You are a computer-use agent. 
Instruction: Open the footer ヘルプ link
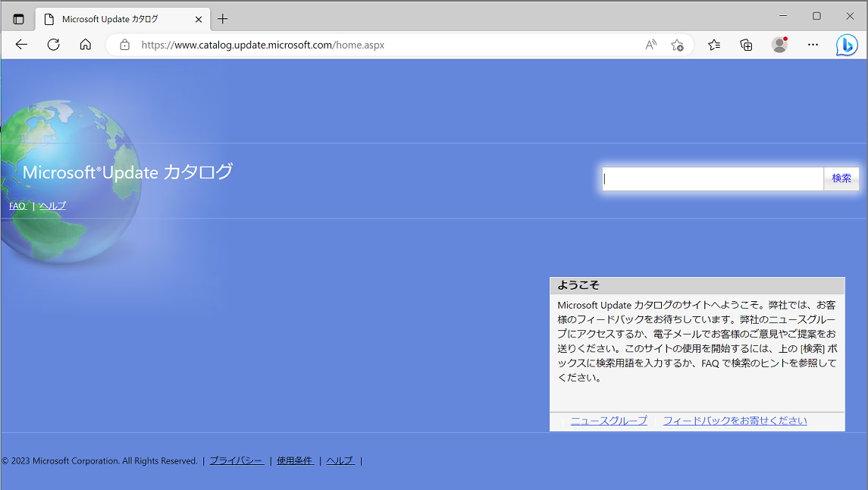click(x=340, y=460)
